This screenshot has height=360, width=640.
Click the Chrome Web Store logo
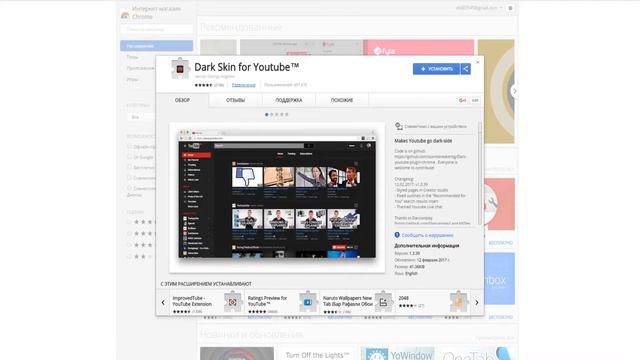click(125, 16)
